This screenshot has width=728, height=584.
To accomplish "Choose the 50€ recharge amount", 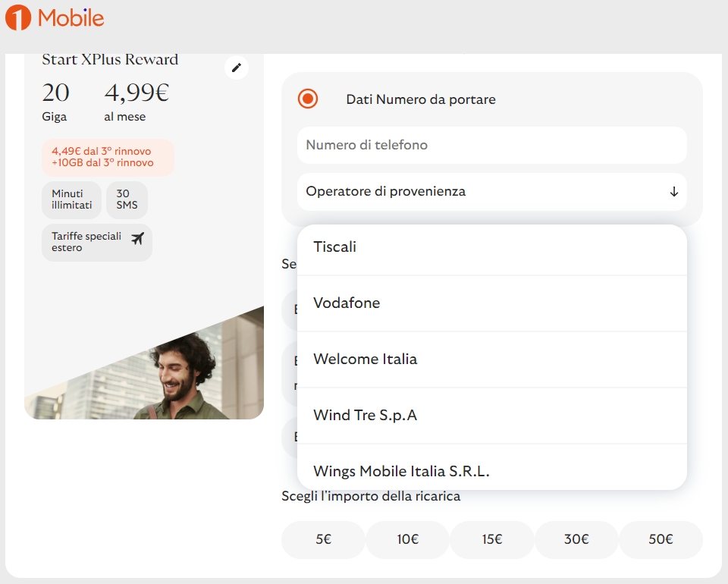I will 661,539.
